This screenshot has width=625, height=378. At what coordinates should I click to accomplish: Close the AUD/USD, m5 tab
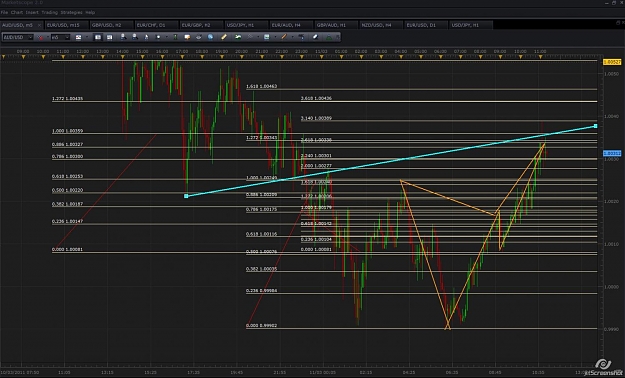(x=39, y=25)
